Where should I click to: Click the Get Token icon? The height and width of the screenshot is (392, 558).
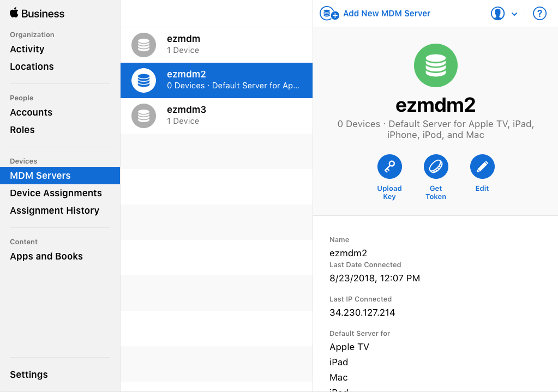[435, 166]
